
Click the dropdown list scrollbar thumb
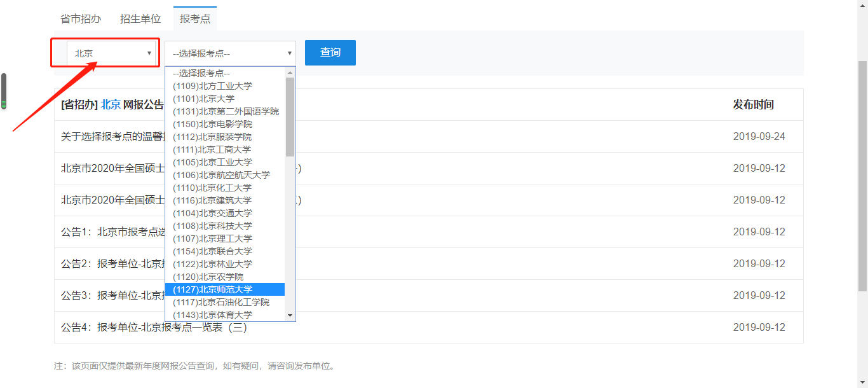point(290,117)
